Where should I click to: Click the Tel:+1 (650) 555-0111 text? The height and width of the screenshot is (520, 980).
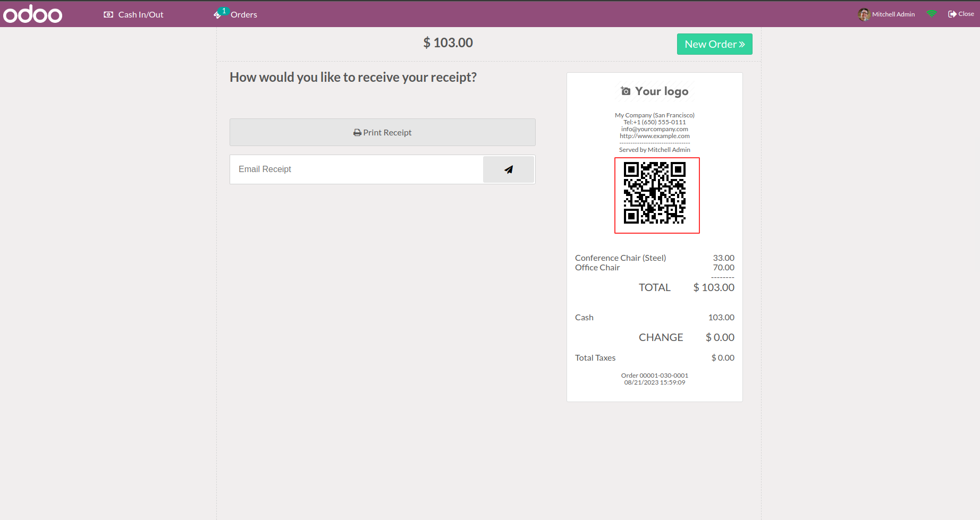[655, 122]
